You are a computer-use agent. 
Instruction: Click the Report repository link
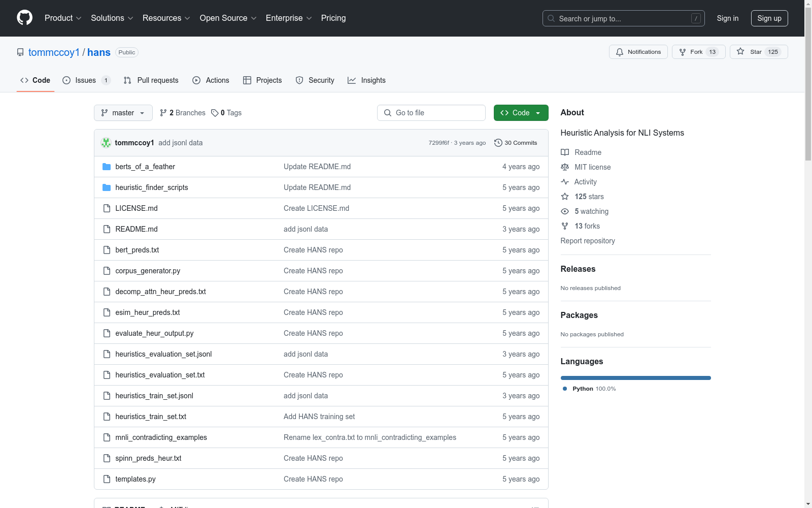(x=588, y=241)
